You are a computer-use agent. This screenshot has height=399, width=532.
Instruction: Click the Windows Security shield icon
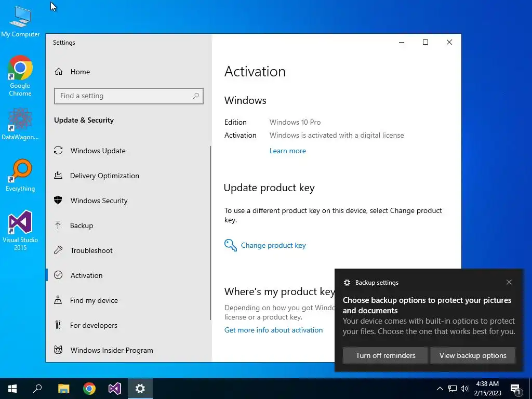click(58, 200)
